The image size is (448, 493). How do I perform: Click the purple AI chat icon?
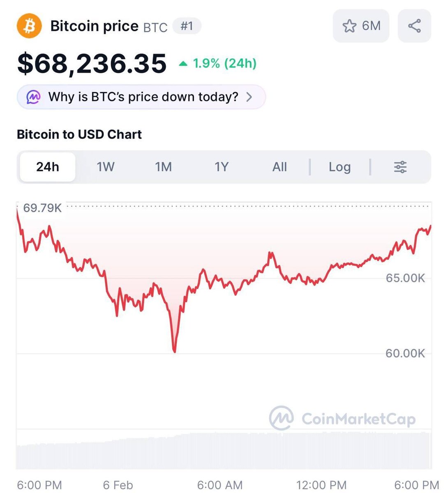click(x=33, y=97)
